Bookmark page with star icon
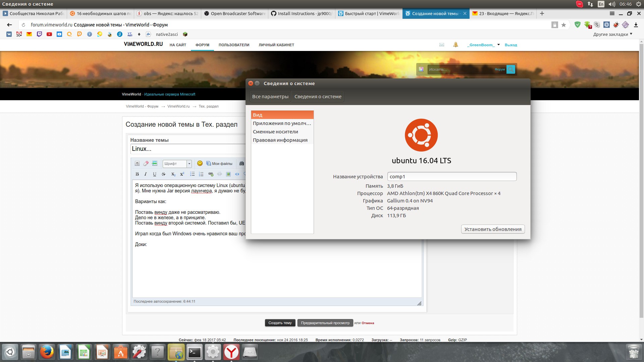This screenshot has height=362, width=644. [x=564, y=25]
